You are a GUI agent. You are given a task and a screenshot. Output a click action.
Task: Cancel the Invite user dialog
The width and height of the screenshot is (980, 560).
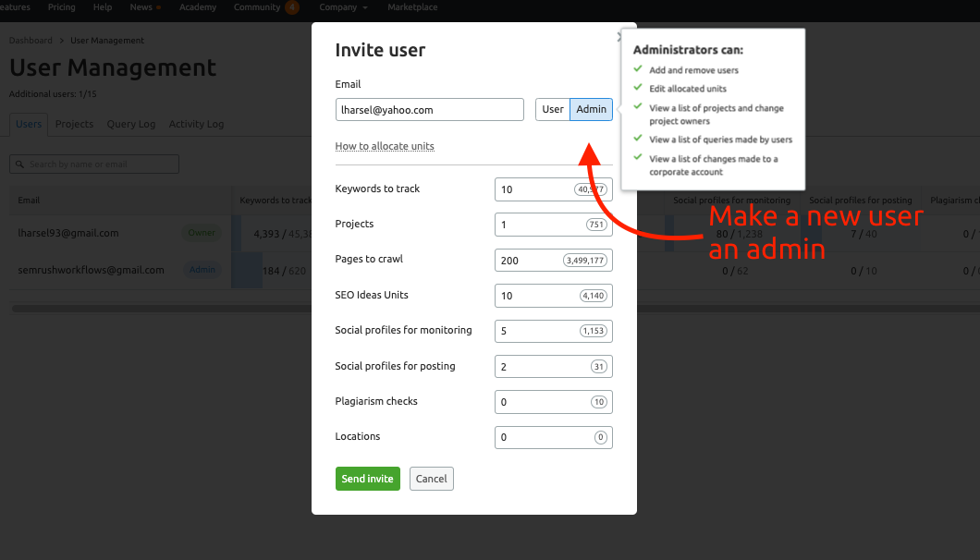coord(431,479)
